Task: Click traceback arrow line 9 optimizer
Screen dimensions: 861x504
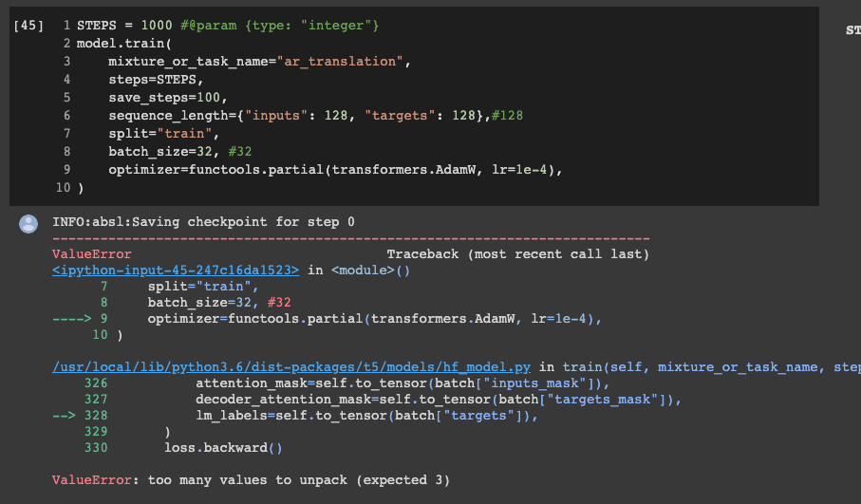Action: pos(374,318)
